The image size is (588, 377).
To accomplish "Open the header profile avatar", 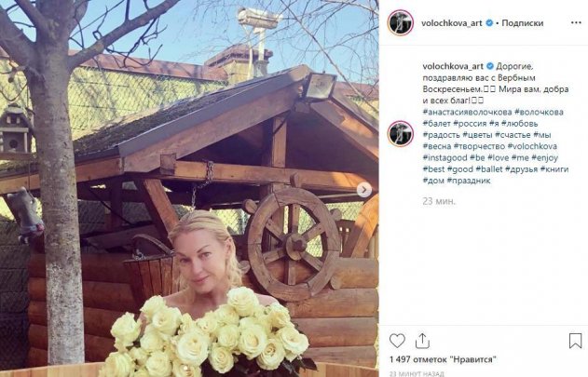I will tap(401, 23).
